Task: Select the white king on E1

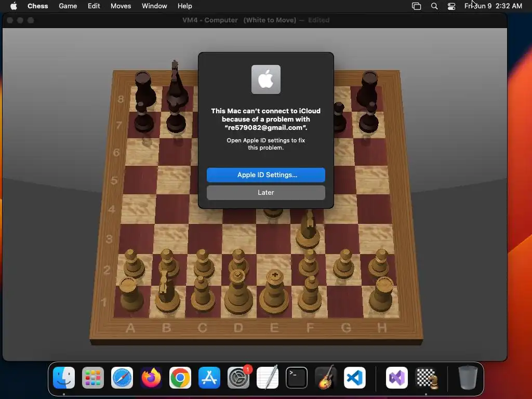Action: click(274, 292)
